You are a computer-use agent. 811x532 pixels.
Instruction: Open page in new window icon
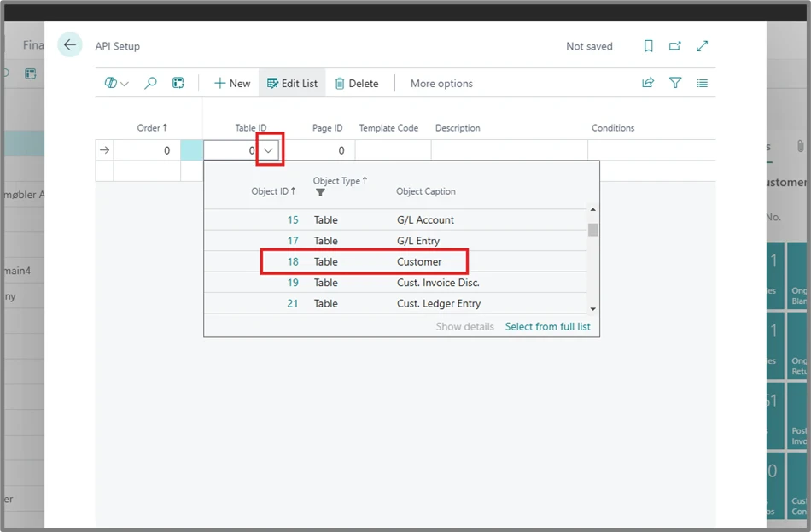click(x=675, y=46)
